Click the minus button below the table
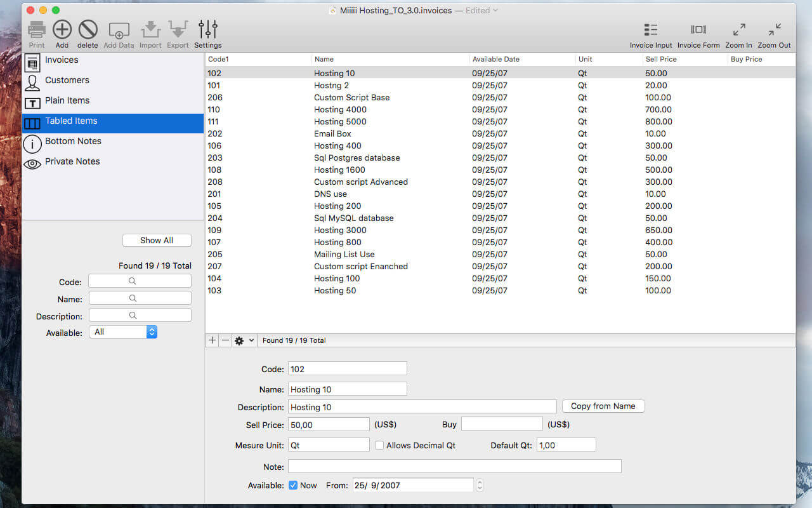 tap(225, 340)
